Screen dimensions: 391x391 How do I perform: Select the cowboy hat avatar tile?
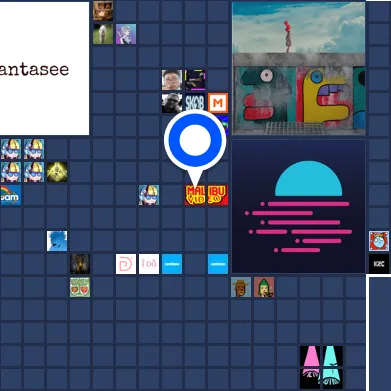pos(241,287)
